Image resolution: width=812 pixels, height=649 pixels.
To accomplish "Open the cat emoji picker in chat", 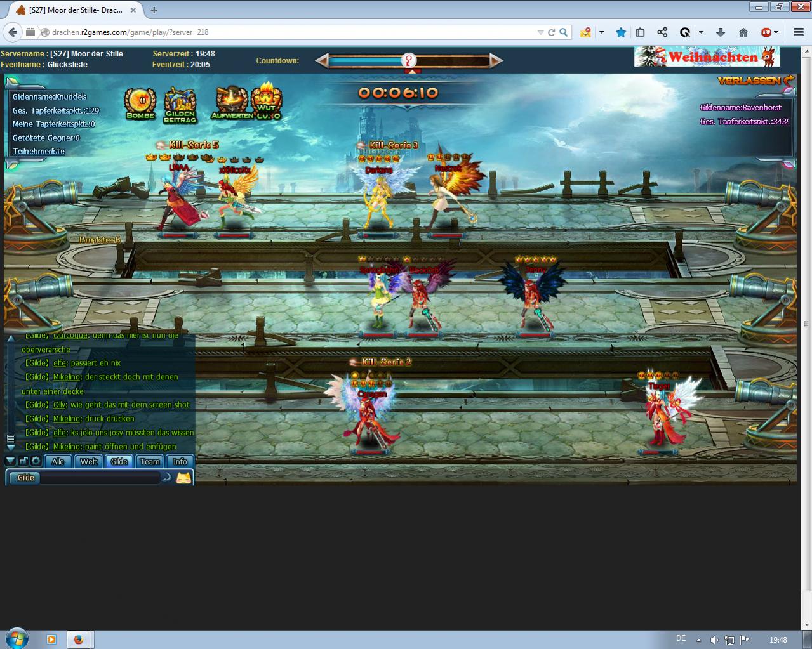I will pos(183,478).
